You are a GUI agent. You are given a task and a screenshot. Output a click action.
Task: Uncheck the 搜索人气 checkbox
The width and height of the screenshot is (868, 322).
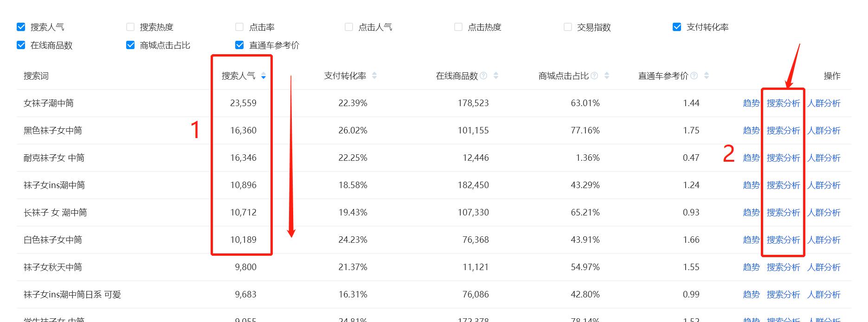coord(21,27)
